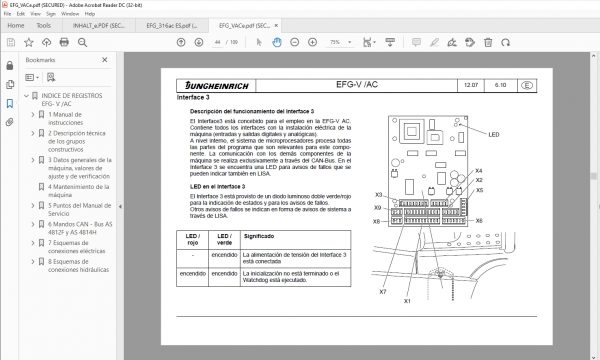Screen dimensions: 600x360
Task: Open the File menu
Action: [x=7, y=14]
